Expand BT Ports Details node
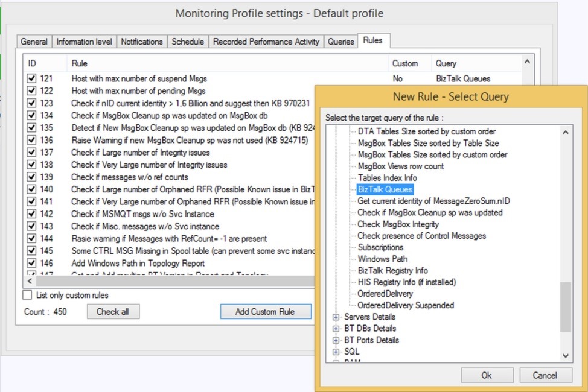This screenshot has height=392, width=588. point(336,340)
